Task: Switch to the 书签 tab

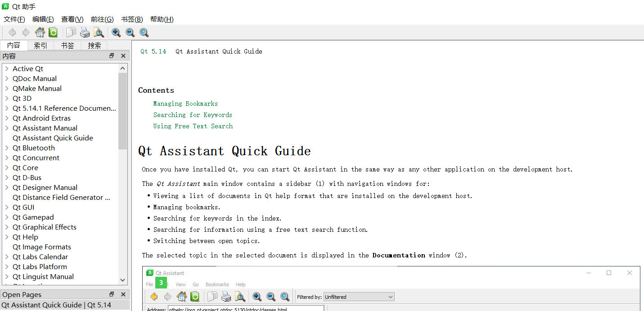Action: [68, 45]
